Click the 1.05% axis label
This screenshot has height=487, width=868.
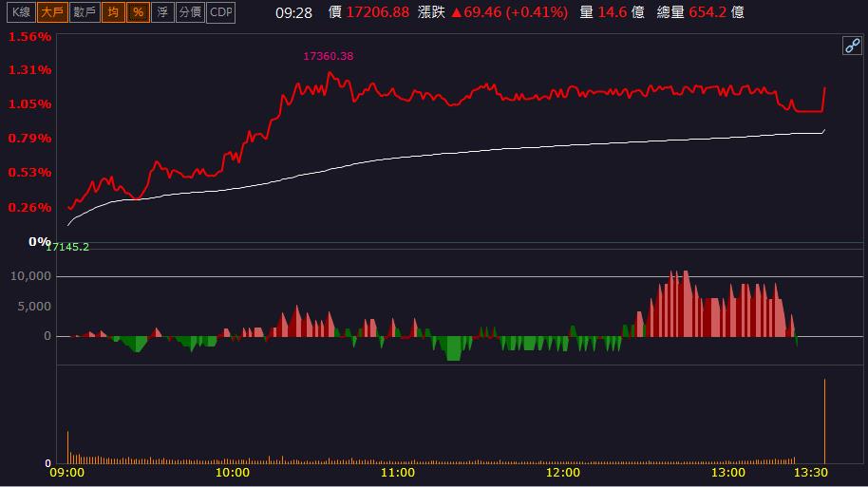pos(29,104)
